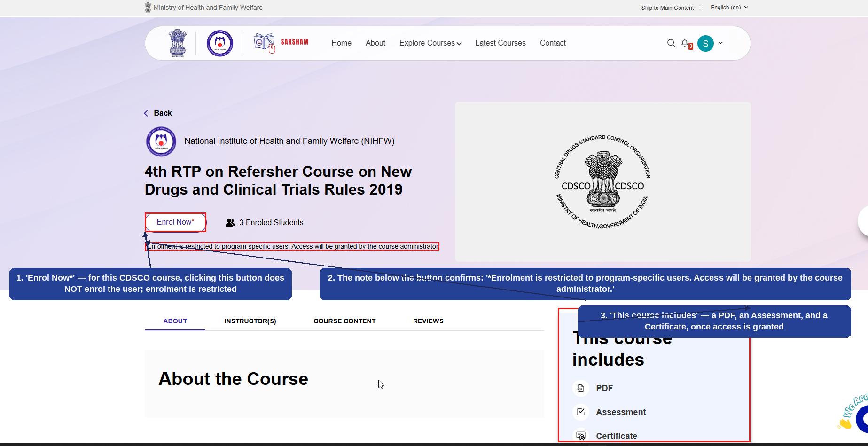Click the Back link text
The width and height of the screenshot is (868, 446).
(x=163, y=113)
